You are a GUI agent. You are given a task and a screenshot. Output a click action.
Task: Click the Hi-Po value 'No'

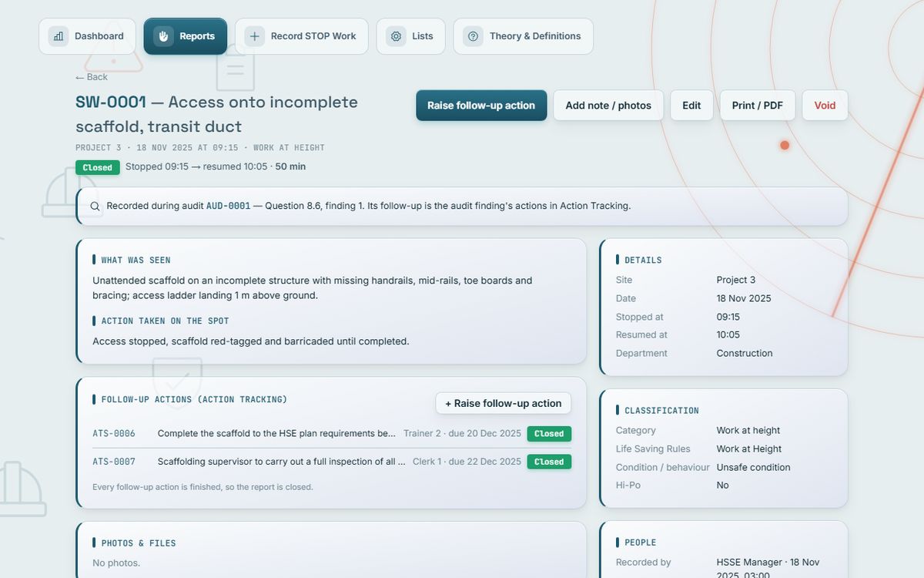coord(723,485)
